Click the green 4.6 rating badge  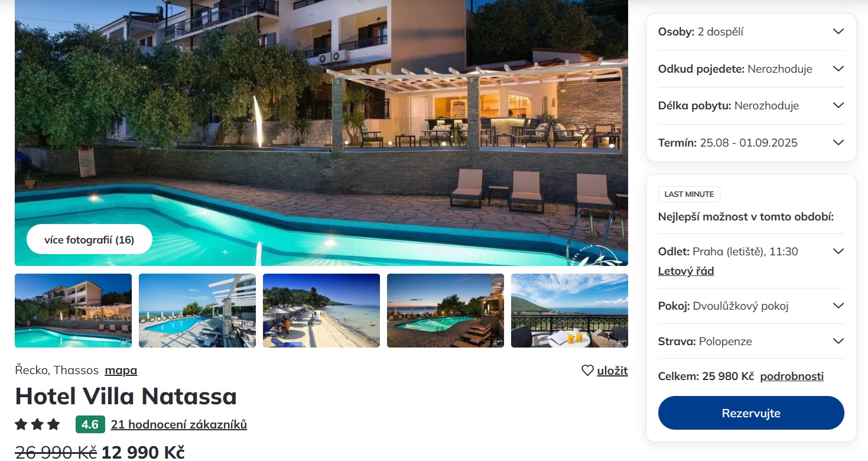(x=90, y=424)
